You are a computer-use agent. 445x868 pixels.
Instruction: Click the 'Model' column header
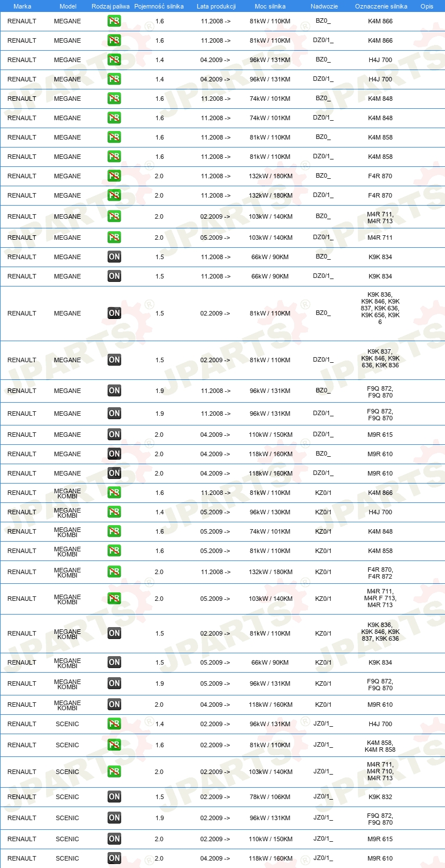68,6
